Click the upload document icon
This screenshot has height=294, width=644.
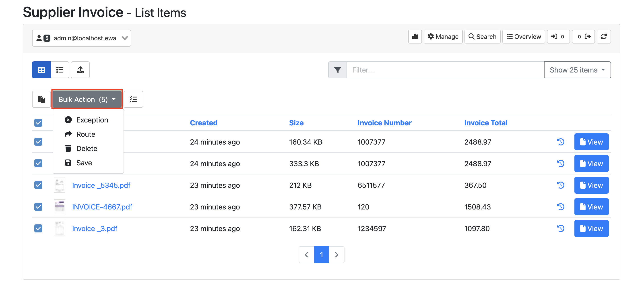pos(80,70)
